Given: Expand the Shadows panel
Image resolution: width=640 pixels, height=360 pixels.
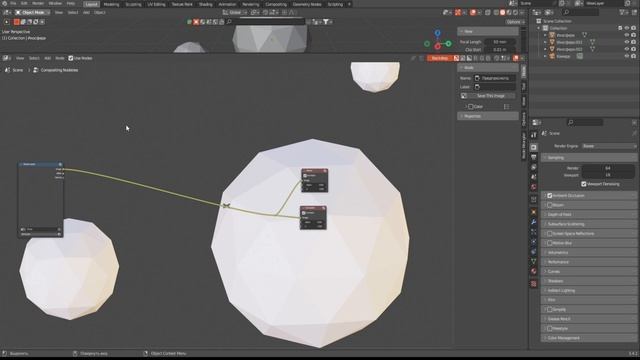Looking at the screenshot, I should pos(589,281).
